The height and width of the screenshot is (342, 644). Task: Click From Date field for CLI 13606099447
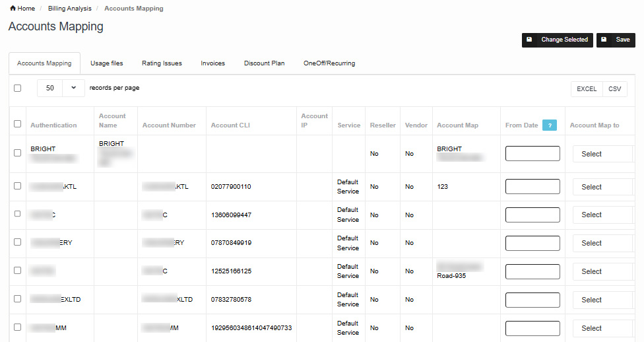pos(532,215)
